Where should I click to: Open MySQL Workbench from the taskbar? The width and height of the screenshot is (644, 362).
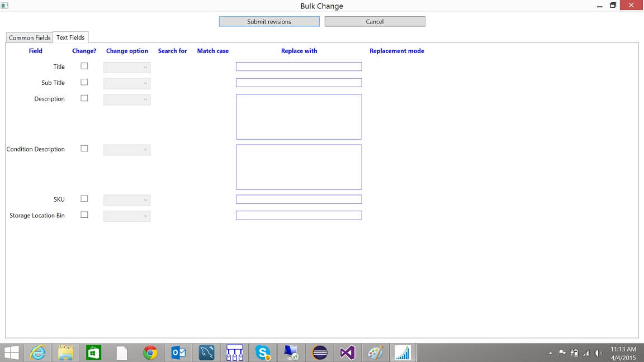206,353
